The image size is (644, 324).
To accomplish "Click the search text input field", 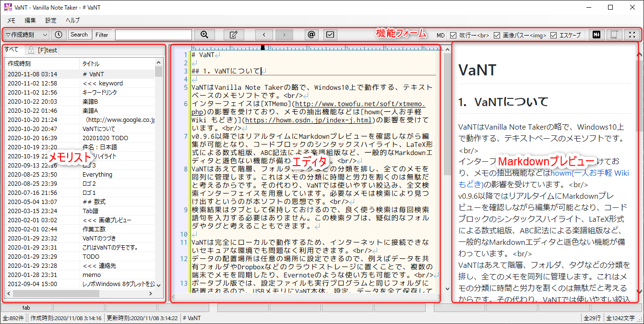I will (x=154, y=35).
